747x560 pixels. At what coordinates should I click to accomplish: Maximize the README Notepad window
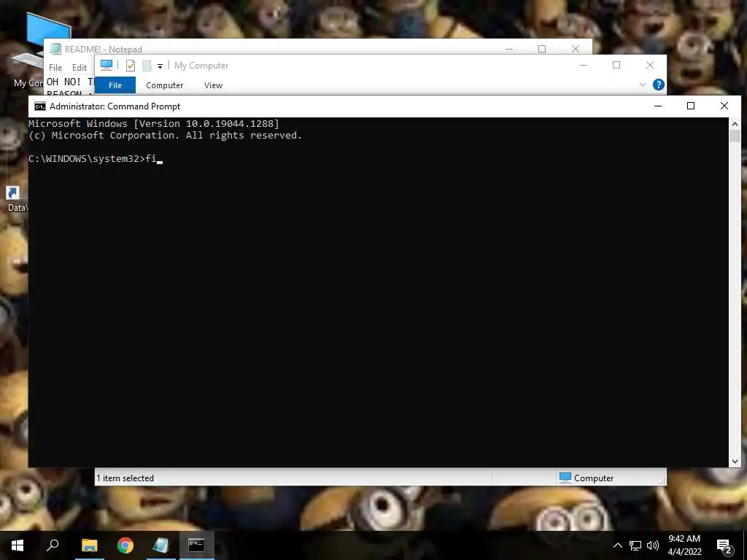point(542,49)
